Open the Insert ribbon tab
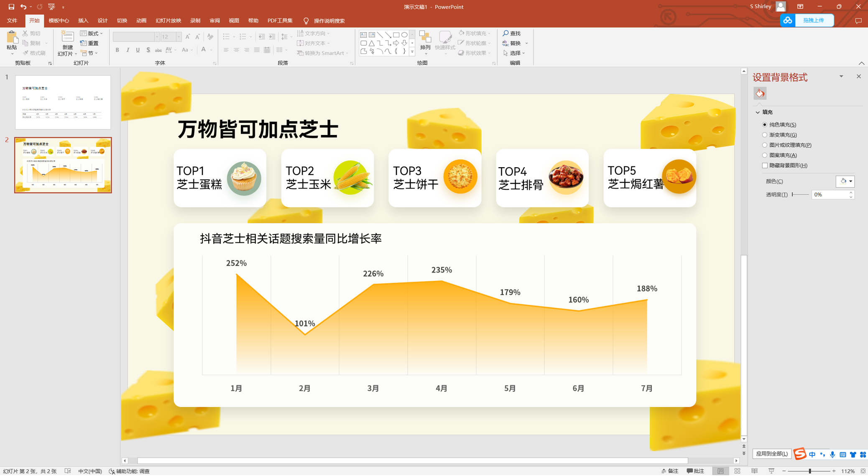868x476 pixels. [83, 20]
